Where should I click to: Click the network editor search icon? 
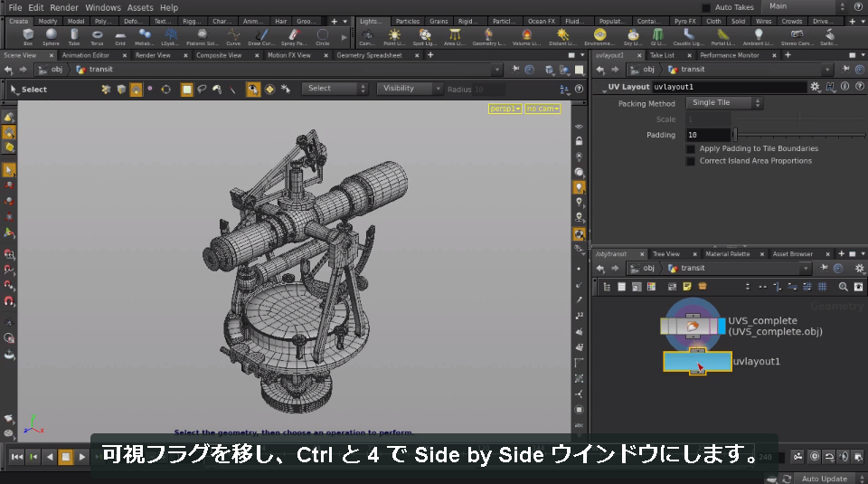pyautogui.click(x=843, y=286)
